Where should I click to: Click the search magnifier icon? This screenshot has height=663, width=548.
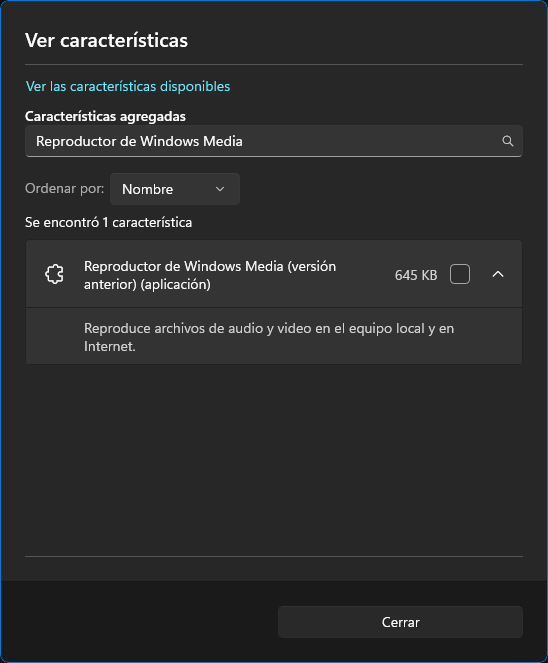[508, 141]
